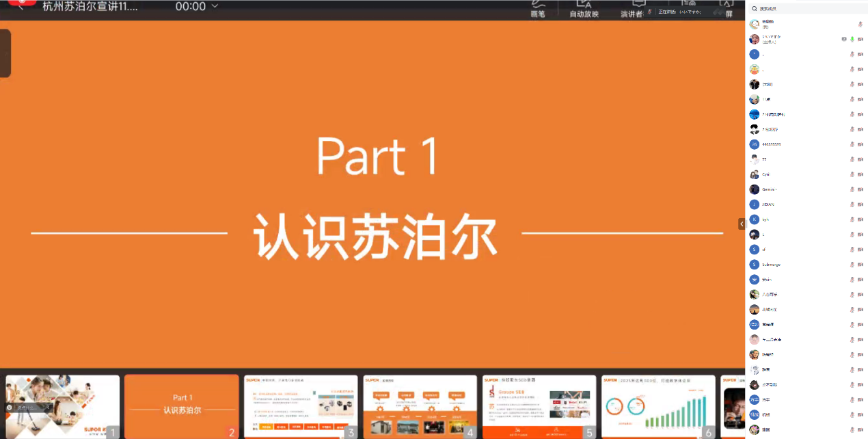This screenshot has width=868, height=439.
Task: Click the back arrow beside the document title
Action: [x=21, y=5]
